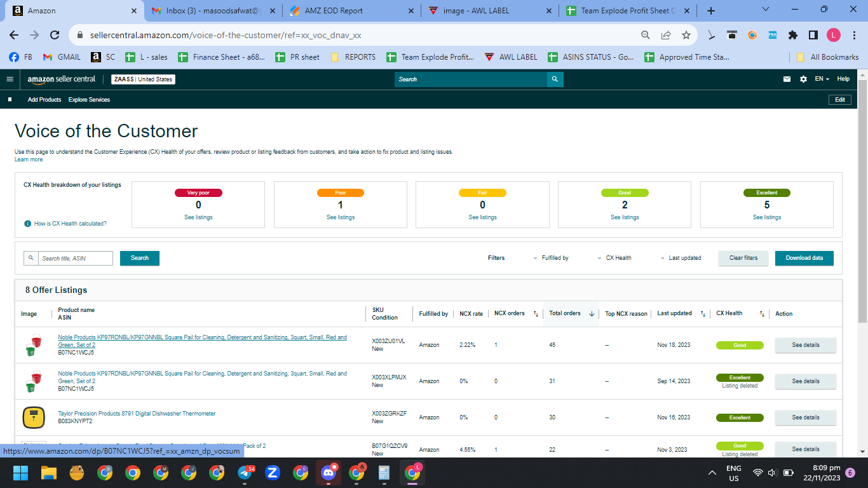Expand the Last updated filter dropdown

[681, 258]
